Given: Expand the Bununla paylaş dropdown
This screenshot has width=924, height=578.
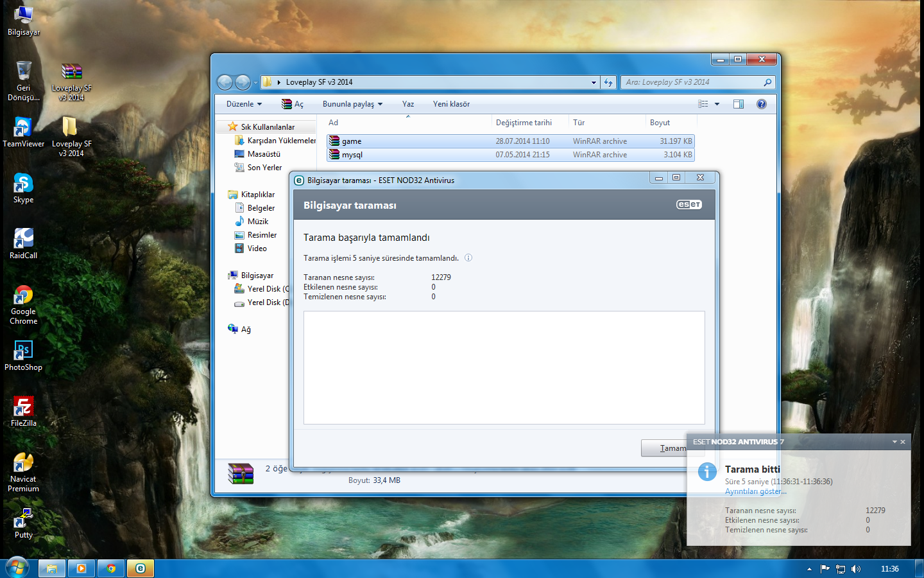Looking at the screenshot, I should pos(352,104).
